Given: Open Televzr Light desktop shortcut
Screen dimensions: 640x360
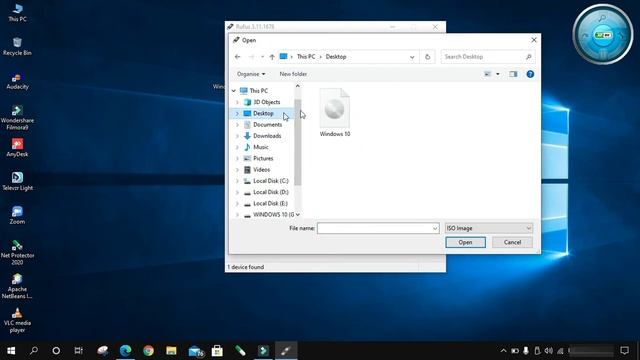Looking at the screenshot, I should coord(17,181).
